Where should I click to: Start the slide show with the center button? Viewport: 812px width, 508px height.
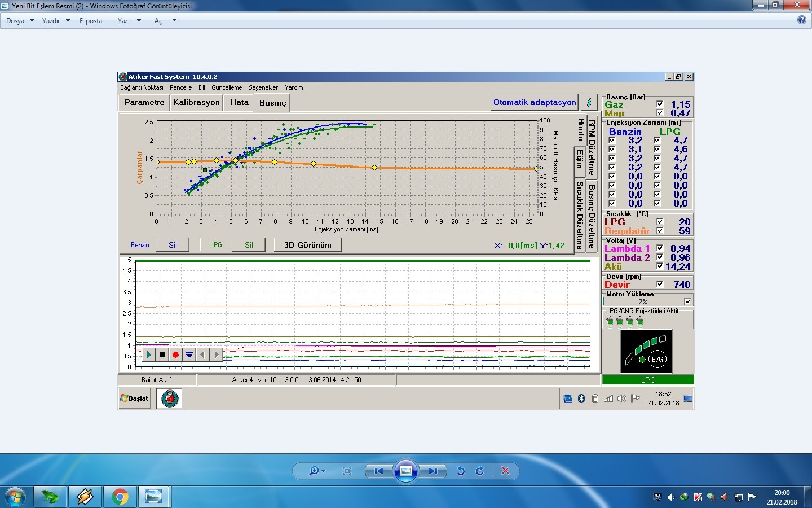tap(406, 471)
